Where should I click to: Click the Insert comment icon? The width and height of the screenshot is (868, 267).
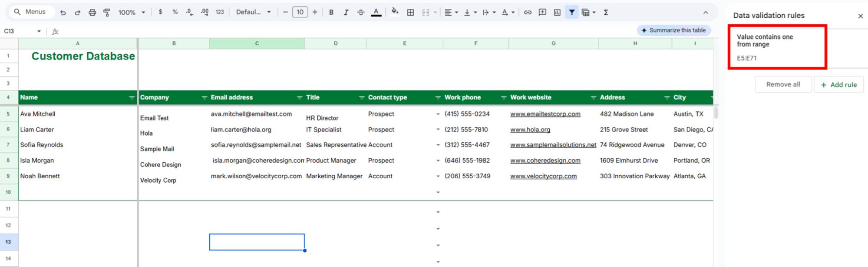point(542,12)
